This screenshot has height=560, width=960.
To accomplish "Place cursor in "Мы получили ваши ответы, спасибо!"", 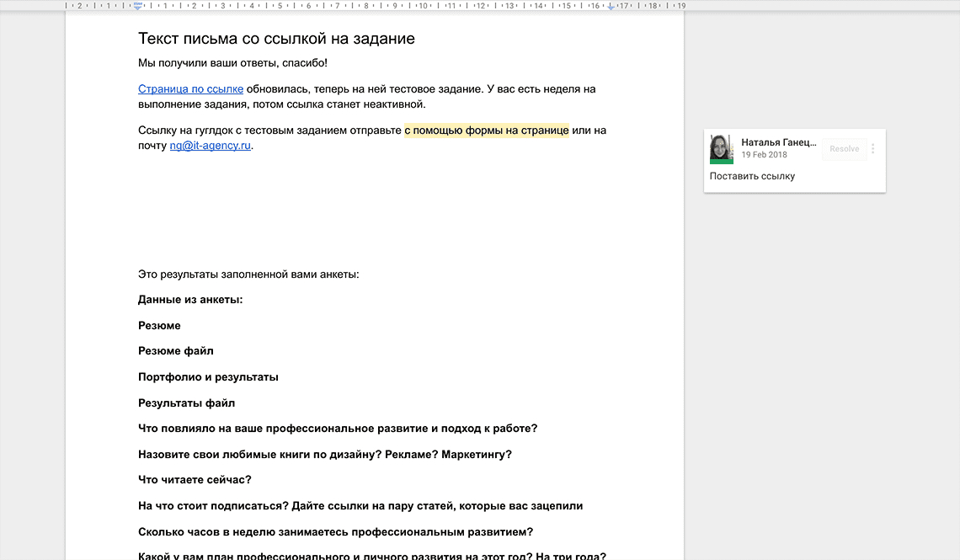I will pyautogui.click(x=232, y=63).
